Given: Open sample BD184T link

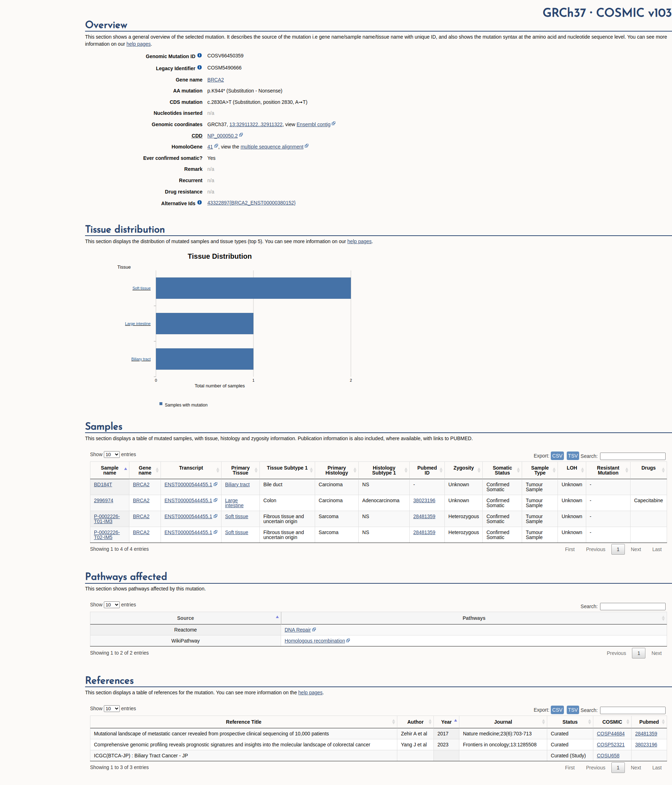Looking at the screenshot, I should pos(103,484).
